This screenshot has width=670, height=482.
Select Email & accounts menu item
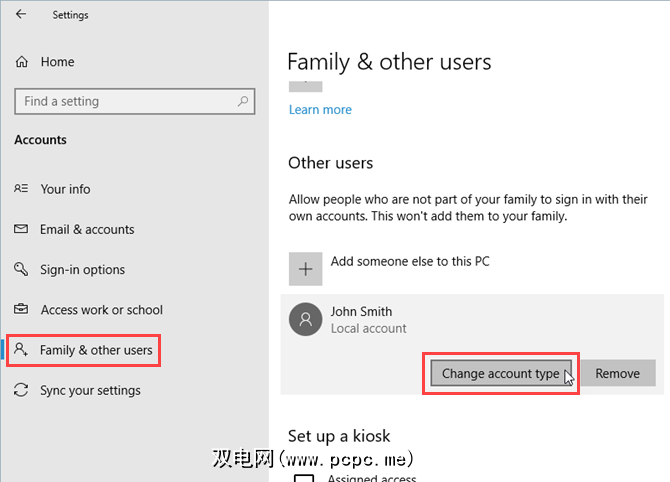87,229
